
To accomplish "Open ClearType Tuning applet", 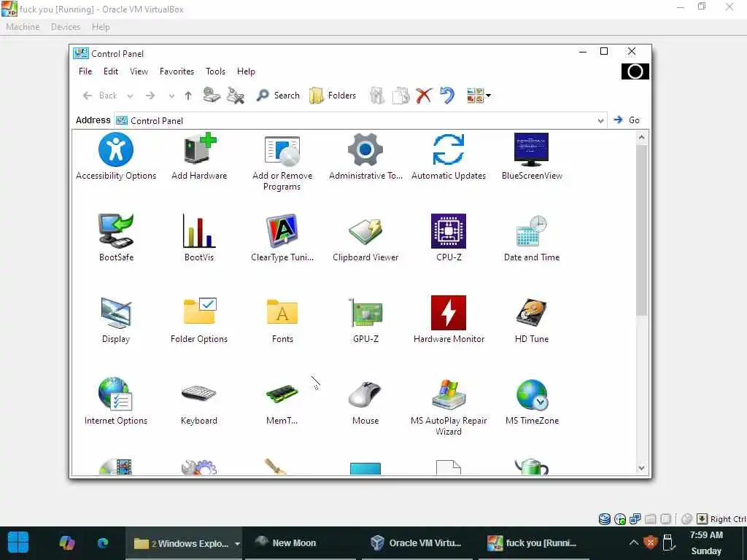I will click(x=282, y=238).
